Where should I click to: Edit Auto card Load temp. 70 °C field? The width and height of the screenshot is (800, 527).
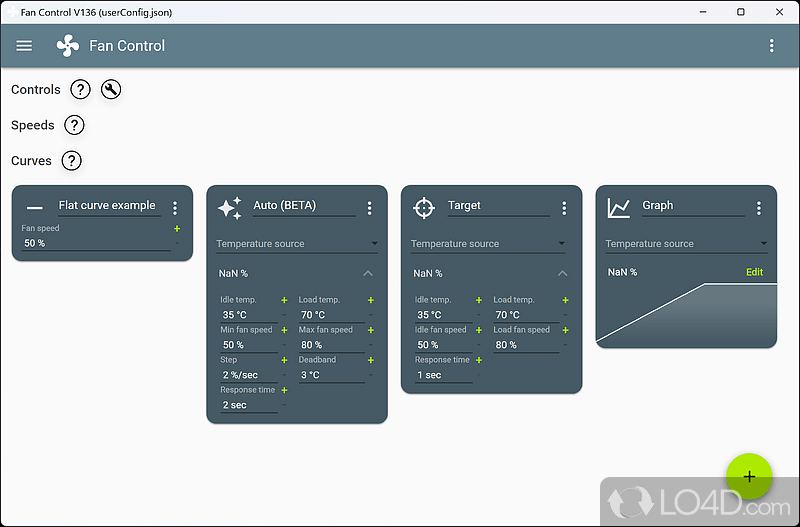coord(332,315)
